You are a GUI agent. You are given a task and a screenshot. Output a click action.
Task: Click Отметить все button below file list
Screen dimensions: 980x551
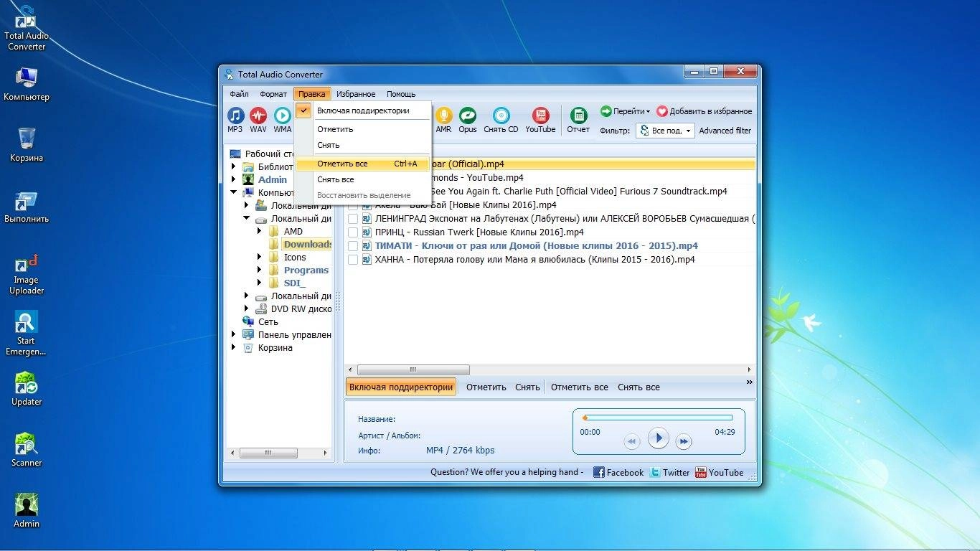click(580, 387)
